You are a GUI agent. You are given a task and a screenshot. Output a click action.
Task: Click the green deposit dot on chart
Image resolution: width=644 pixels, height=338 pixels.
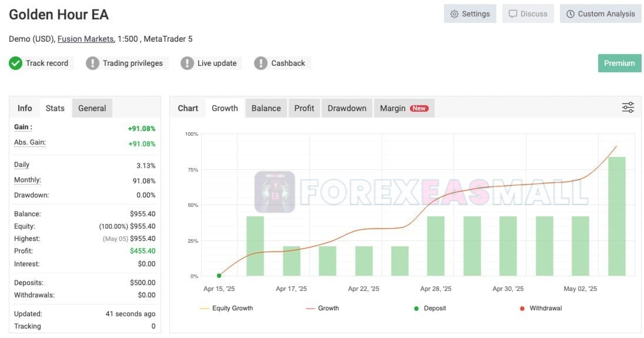219,276
